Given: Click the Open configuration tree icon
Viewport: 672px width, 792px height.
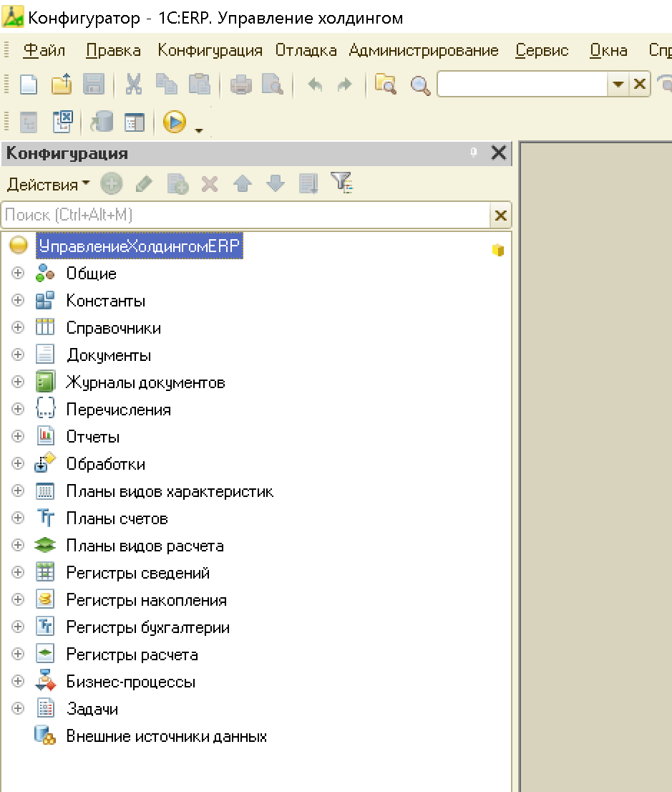Looking at the screenshot, I should [x=29, y=122].
